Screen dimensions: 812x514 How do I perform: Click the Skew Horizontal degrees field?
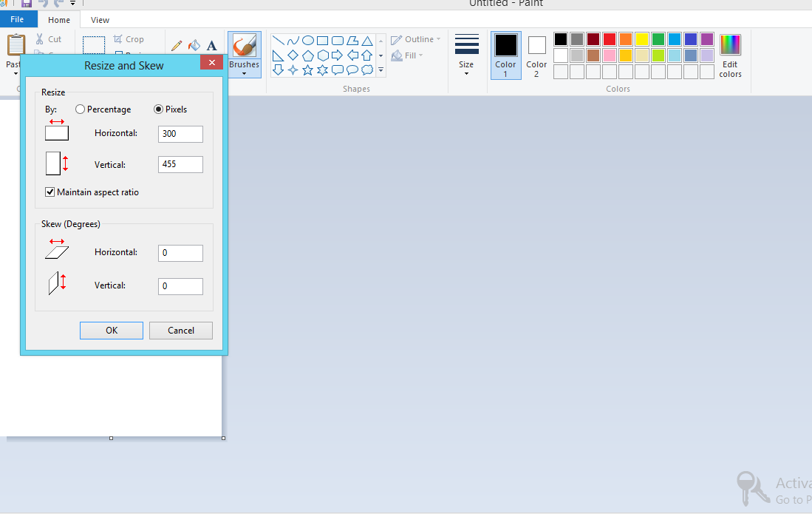(180, 253)
